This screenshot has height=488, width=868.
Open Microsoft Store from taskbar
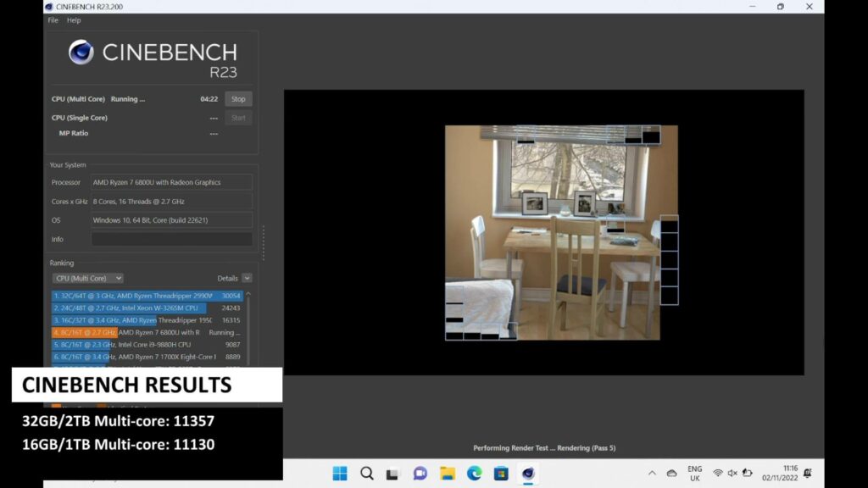(x=501, y=474)
